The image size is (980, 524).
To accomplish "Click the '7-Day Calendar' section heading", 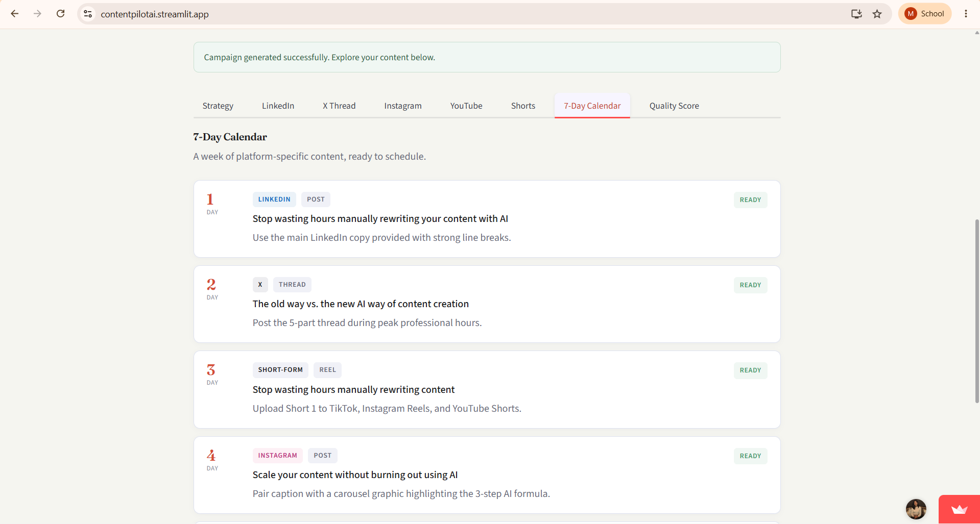I will coord(230,137).
